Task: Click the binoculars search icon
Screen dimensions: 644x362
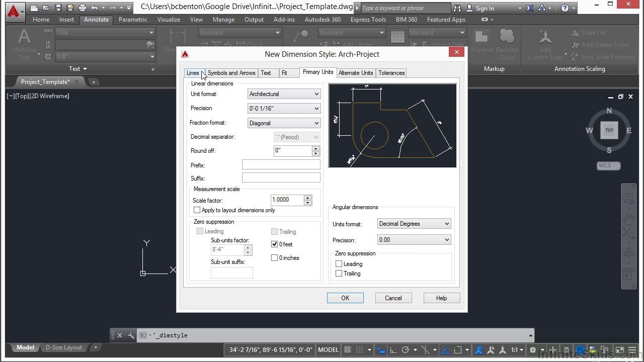Action: click(x=457, y=8)
